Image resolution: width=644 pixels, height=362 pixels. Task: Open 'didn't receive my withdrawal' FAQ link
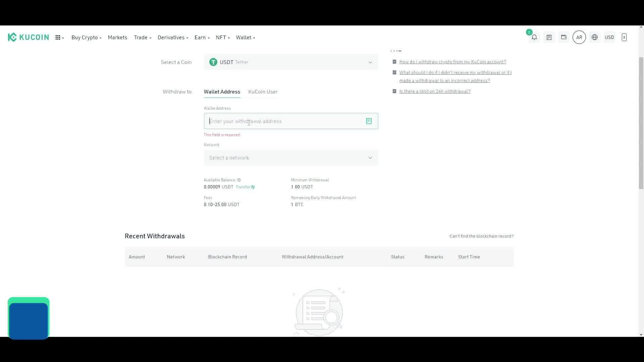point(455,76)
